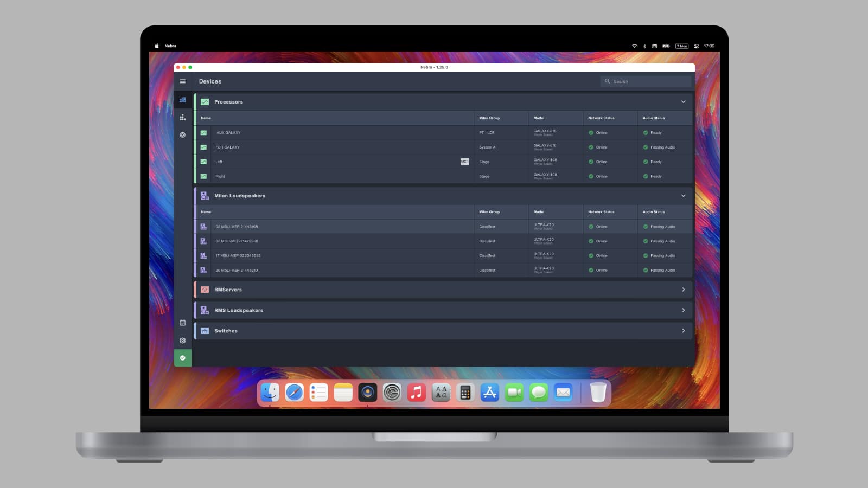Click the Switches section icon
868x488 pixels.
pos(204,331)
